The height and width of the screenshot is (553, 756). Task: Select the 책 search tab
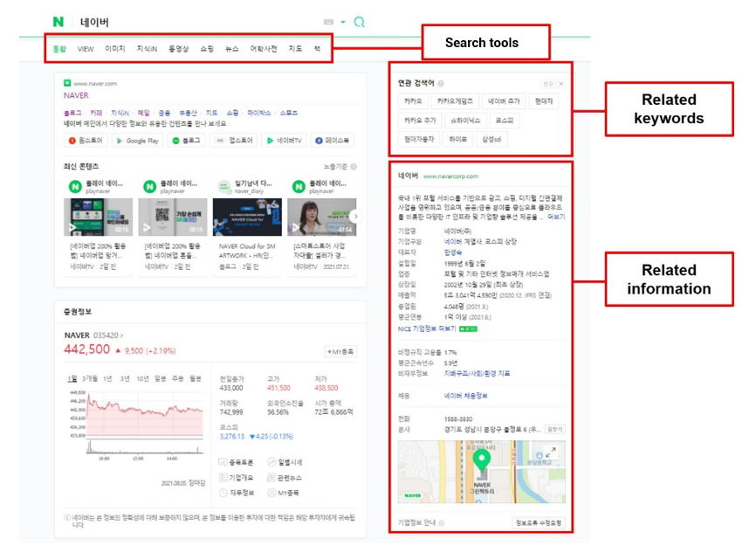coord(317,49)
